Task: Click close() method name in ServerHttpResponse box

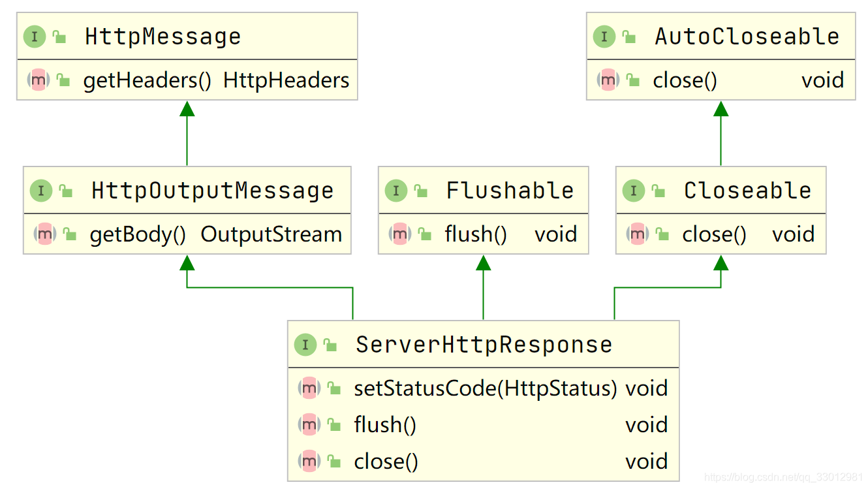Action: click(x=386, y=462)
